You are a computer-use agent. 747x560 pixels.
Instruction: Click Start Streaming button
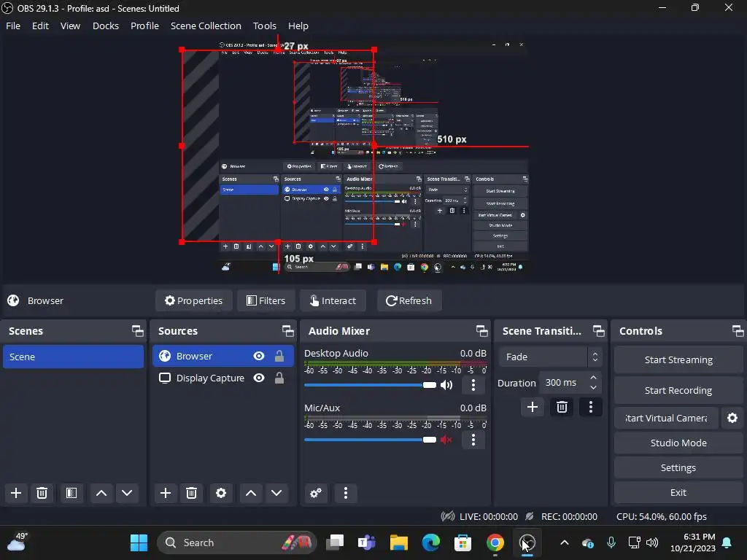tap(678, 360)
